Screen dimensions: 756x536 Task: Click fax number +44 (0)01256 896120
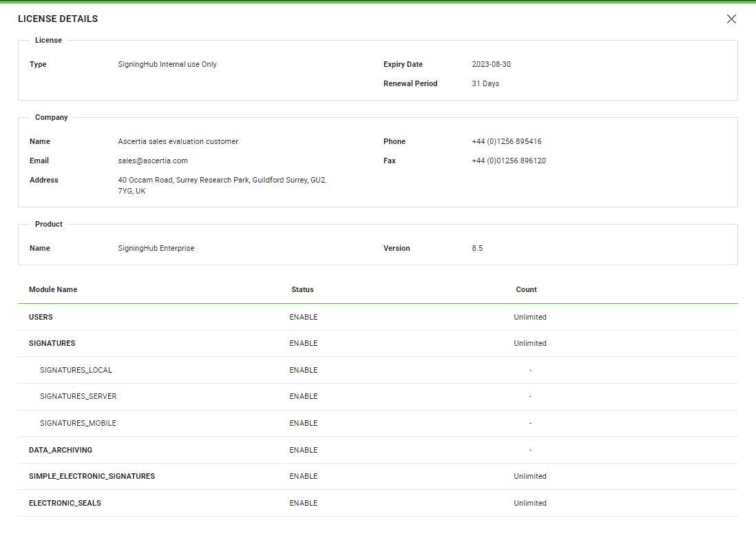pos(509,161)
